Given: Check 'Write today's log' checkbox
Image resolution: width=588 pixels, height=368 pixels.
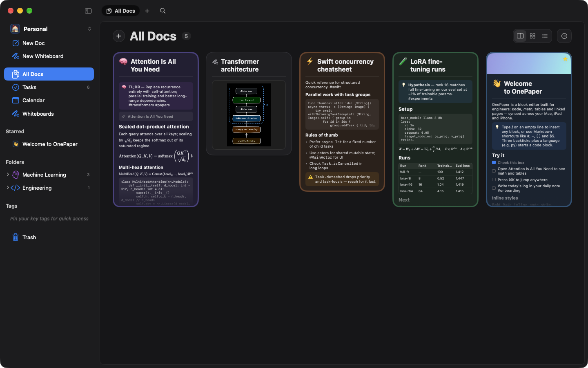Looking at the screenshot, I should [x=494, y=188].
